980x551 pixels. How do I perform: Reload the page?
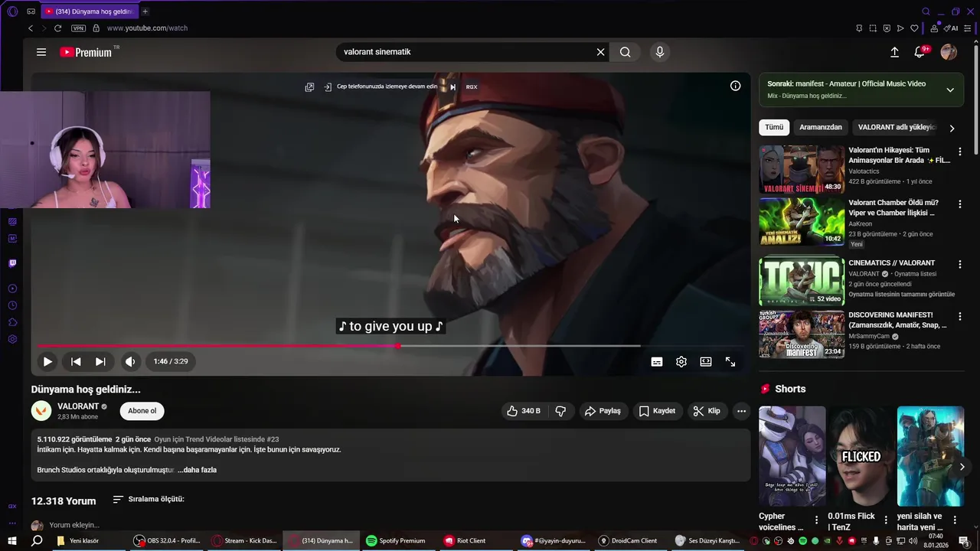pos(57,28)
